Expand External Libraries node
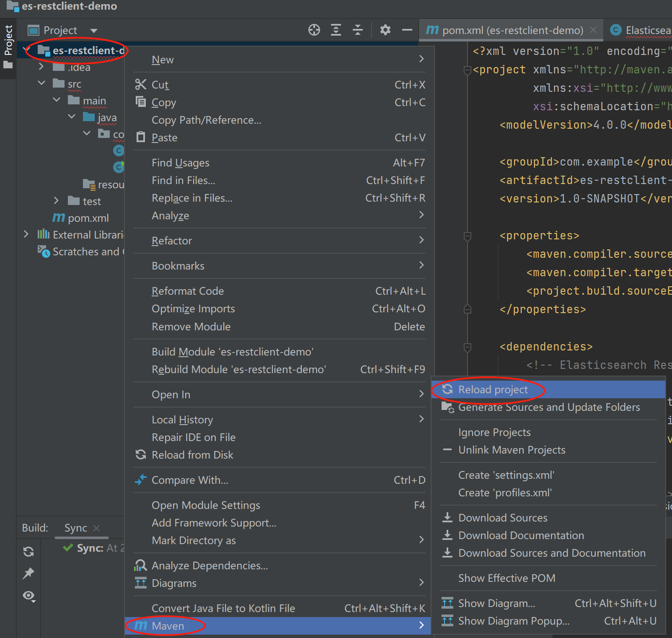This screenshot has width=672, height=638. pos(26,234)
